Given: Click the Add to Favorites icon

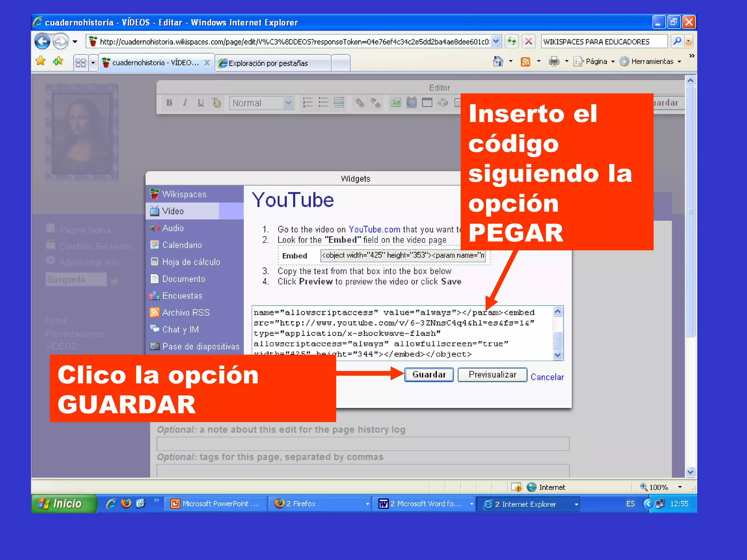Looking at the screenshot, I should coord(58,61).
